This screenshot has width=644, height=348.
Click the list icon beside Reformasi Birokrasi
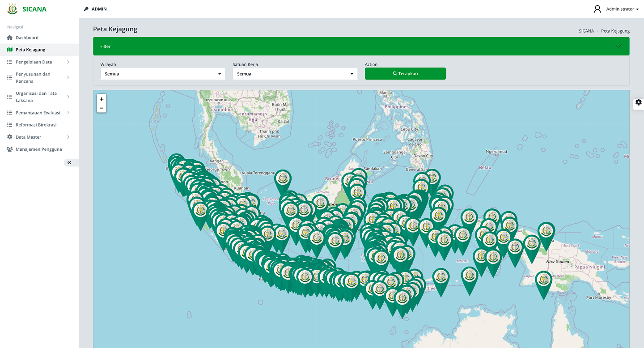click(x=10, y=125)
